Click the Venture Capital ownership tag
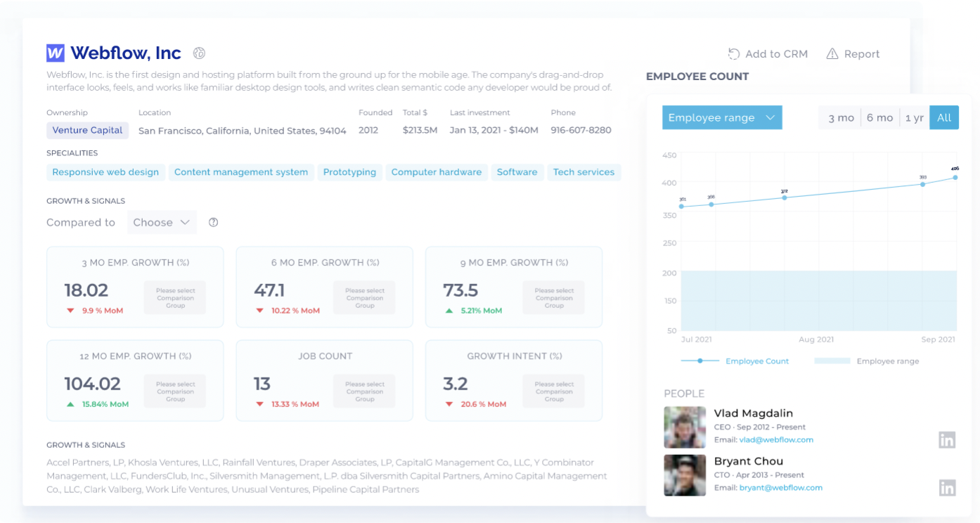980x523 pixels. tap(88, 130)
